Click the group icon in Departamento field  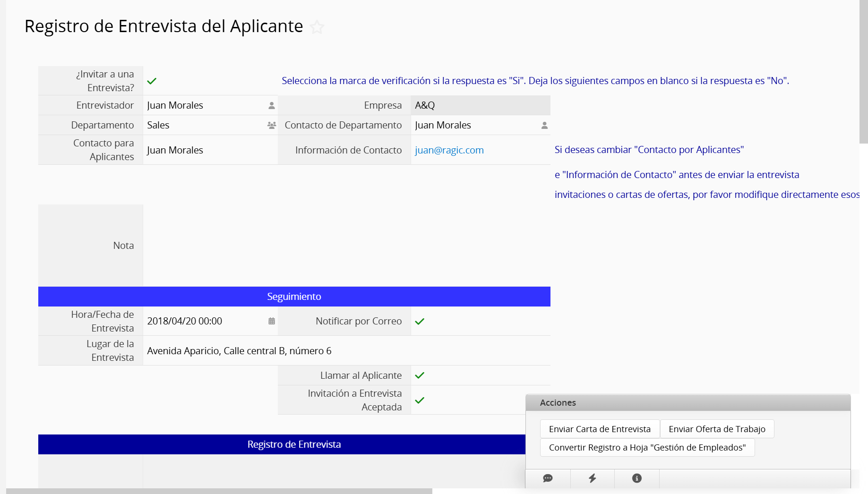point(272,125)
